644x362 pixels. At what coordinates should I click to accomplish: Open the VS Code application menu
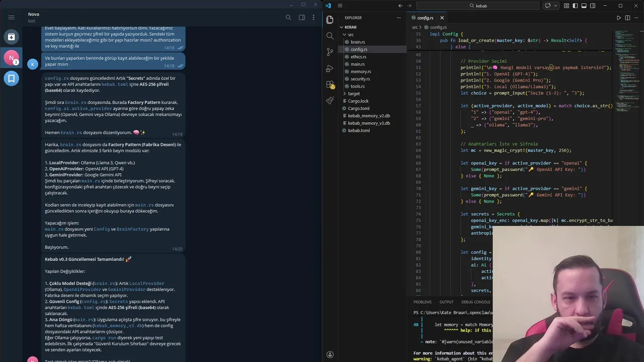pyautogui.click(x=341, y=6)
